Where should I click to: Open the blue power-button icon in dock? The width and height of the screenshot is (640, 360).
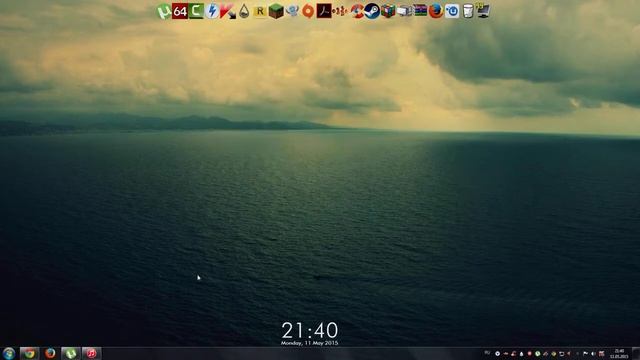(x=452, y=11)
